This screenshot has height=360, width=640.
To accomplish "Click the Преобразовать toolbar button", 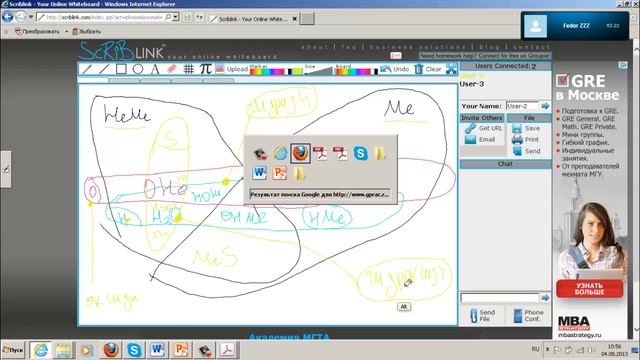I will click(38, 31).
